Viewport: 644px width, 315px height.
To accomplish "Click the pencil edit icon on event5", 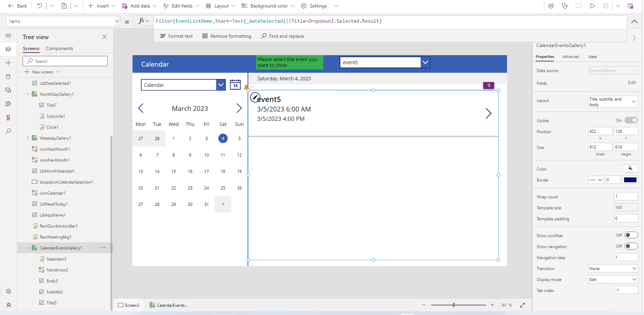I will pos(255,97).
